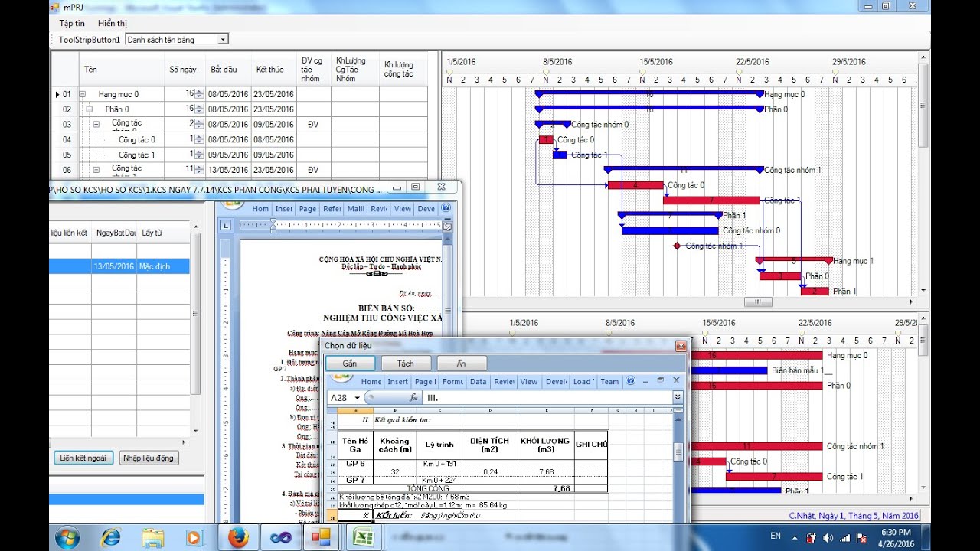This screenshot has height=551, width=980.
Task: Open the Word View ribbon tab
Action: click(x=403, y=209)
